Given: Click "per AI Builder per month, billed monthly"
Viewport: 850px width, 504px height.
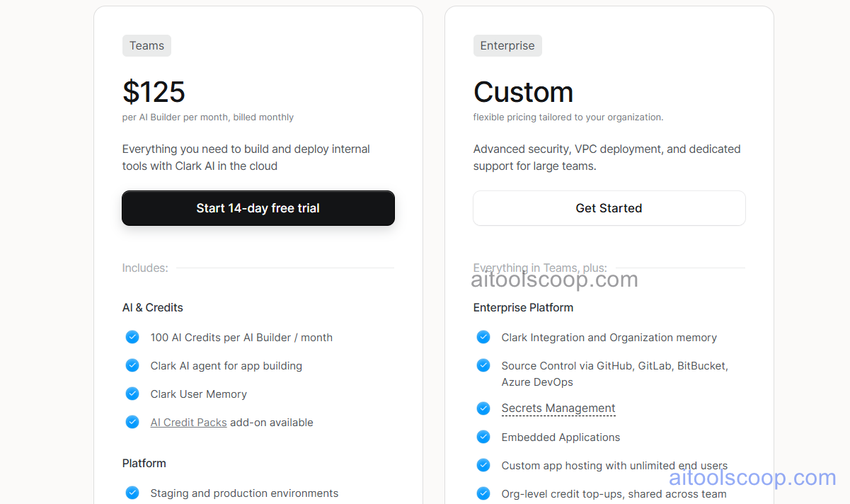Looking at the screenshot, I should (x=208, y=118).
